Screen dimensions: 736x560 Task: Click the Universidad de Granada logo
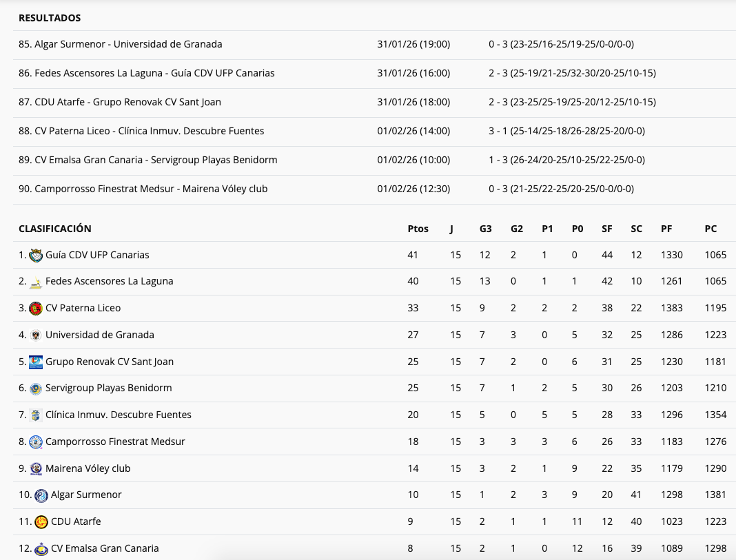36,335
